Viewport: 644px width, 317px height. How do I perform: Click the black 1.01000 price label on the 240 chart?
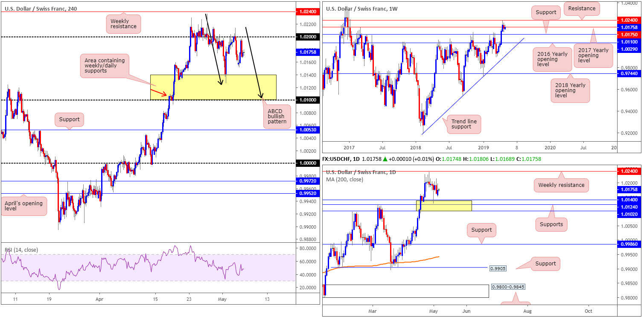[x=307, y=100]
